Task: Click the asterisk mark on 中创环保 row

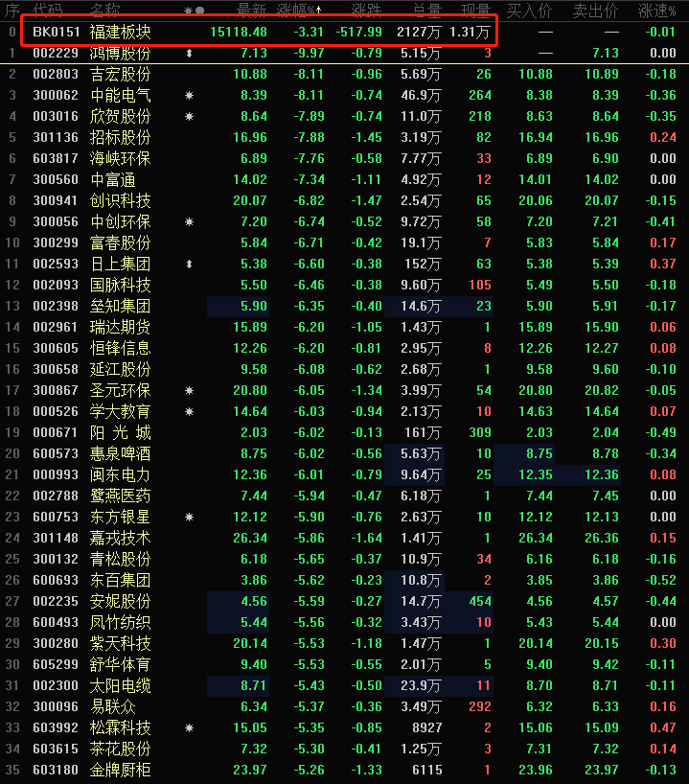Action: pos(189,221)
